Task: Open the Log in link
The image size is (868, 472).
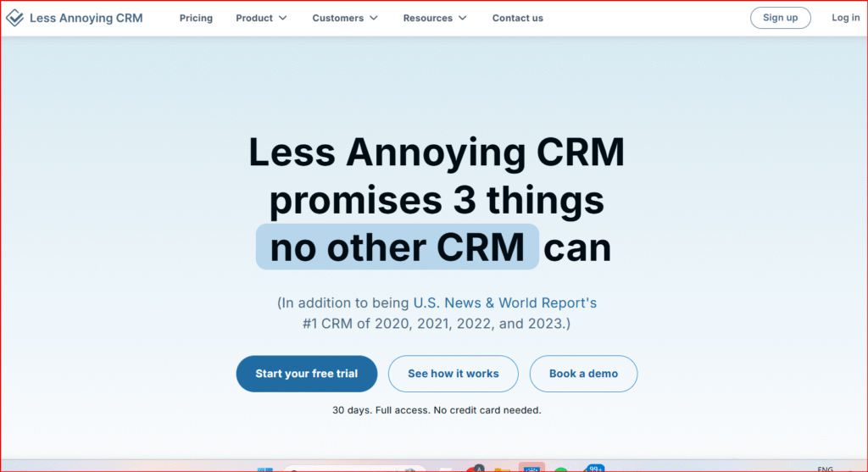Action: 845,18
